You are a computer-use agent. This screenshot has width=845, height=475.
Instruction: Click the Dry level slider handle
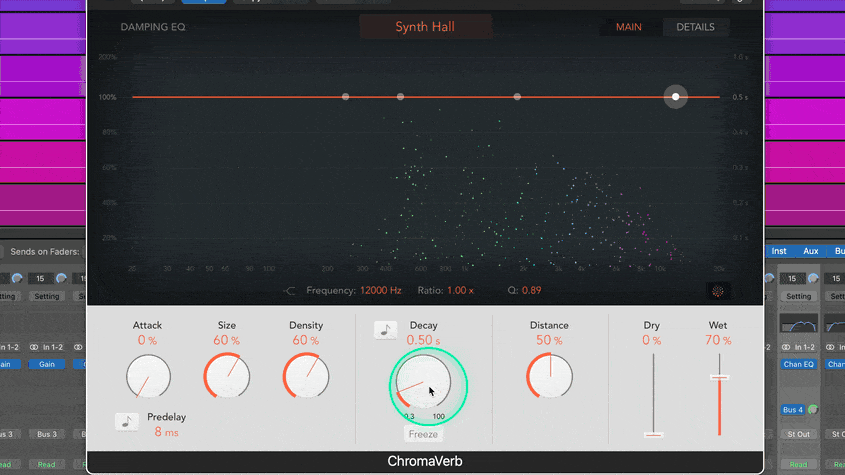pyautogui.click(x=653, y=434)
